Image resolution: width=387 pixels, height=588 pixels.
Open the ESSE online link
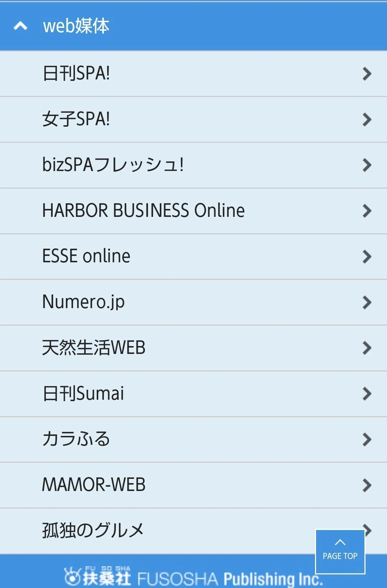(193, 257)
